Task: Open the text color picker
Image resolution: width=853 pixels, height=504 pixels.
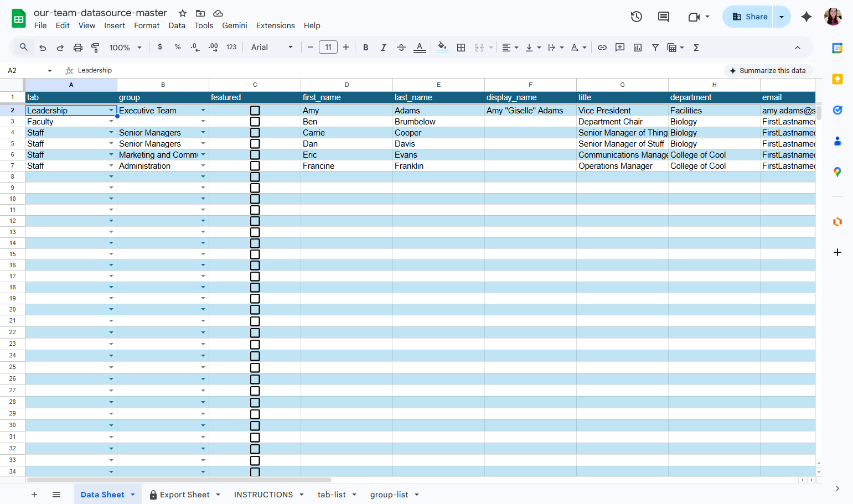Action: pyautogui.click(x=420, y=48)
